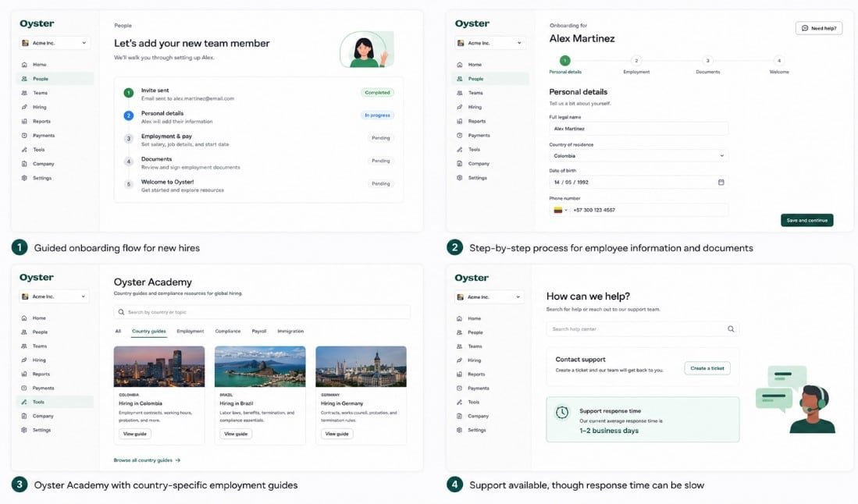Open Tools icon in the team member panel sidebar
The height and width of the screenshot is (504, 858).
click(24, 149)
